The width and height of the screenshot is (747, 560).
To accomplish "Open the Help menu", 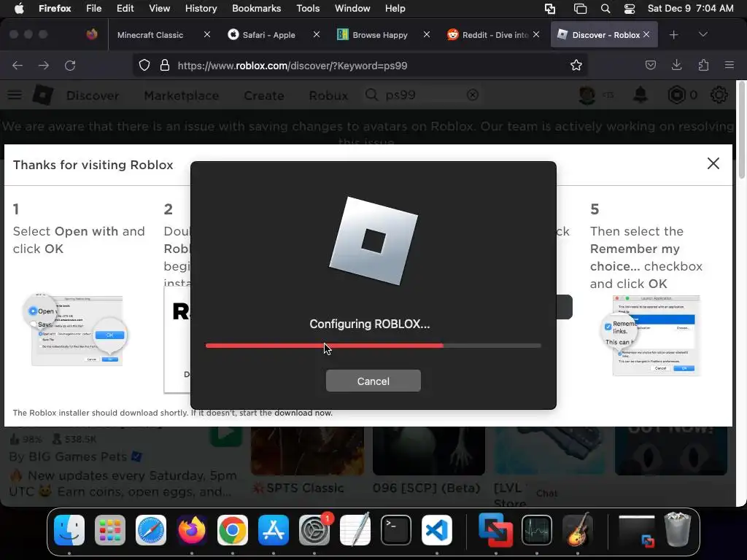I will [x=395, y=8].
